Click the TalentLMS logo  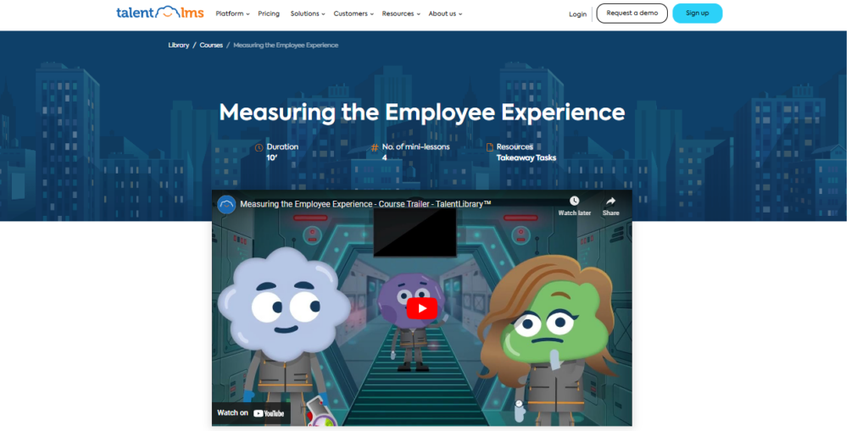point(160,13)
